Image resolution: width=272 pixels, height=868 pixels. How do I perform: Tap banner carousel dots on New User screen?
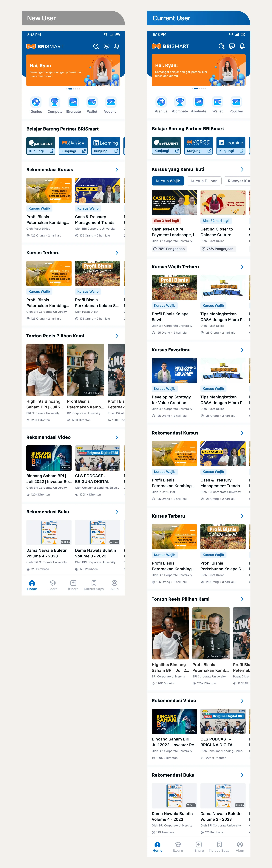[x=73, y=89]
